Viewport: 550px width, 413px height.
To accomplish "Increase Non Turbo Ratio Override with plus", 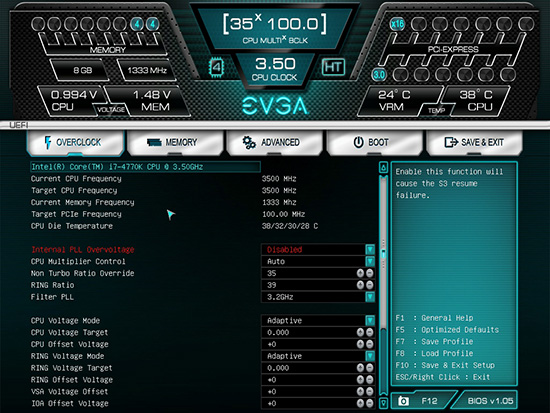I will tap(360, 273).
